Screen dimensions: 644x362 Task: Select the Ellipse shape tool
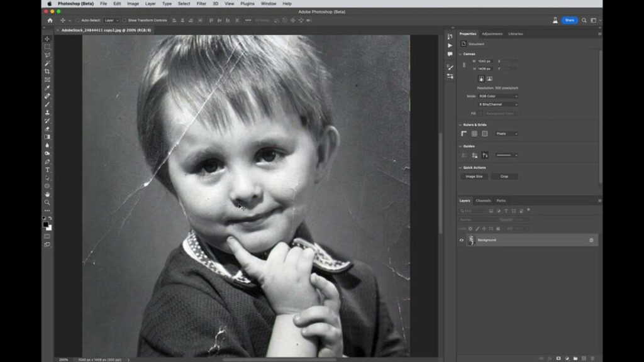(47, 186)
